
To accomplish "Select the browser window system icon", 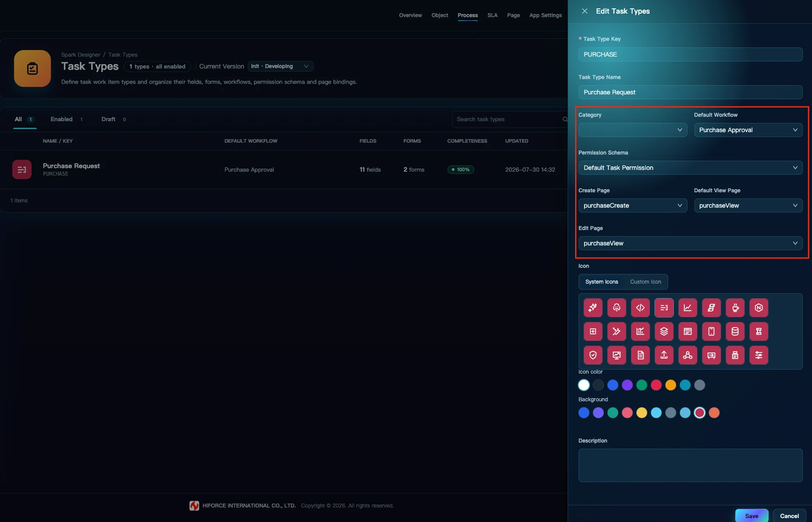I will click(x=687, y=331).
